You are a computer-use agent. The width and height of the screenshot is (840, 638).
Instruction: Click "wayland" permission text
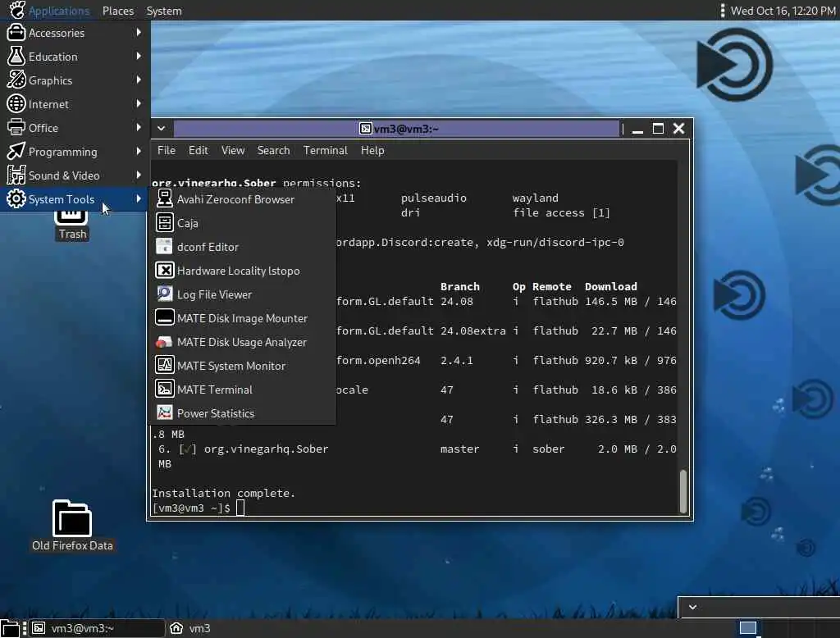(x=535, y=198)
